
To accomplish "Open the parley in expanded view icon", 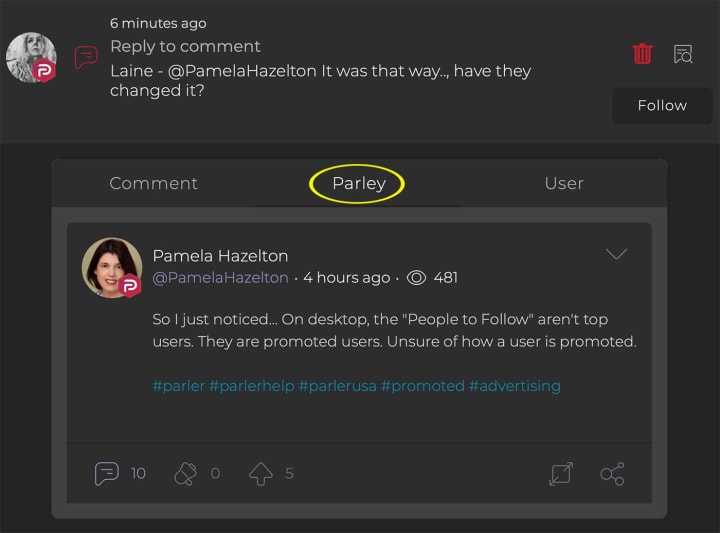I will click(x=561, y=474).
